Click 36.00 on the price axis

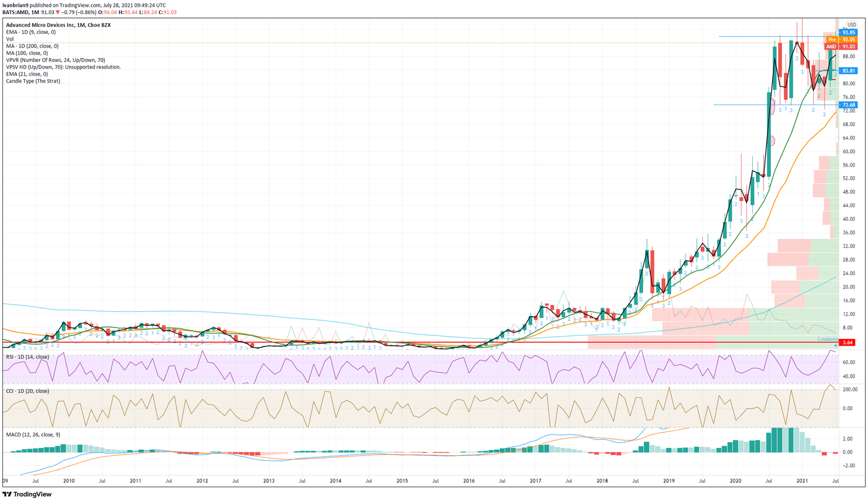[849, 233]
